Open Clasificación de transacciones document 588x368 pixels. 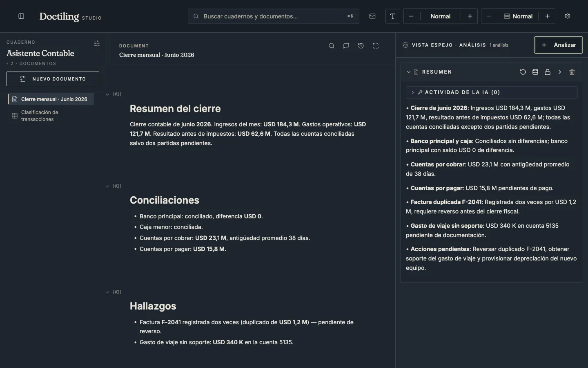(51, 116)
